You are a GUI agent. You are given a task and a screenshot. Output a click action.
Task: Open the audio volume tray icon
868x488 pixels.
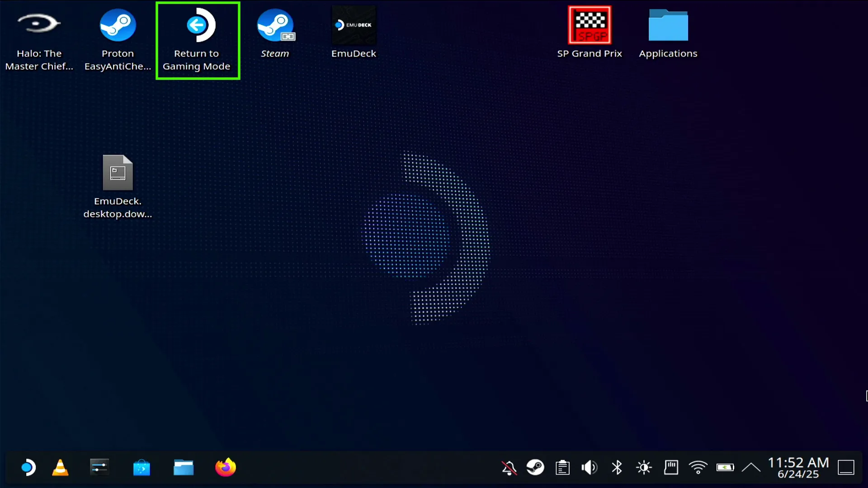[590, 468]
